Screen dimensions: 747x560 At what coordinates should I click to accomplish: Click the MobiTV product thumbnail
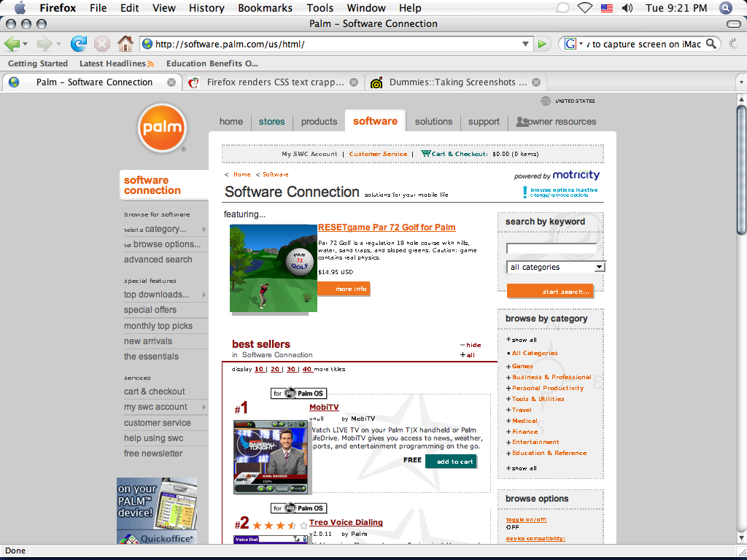[x=271, y=457]
